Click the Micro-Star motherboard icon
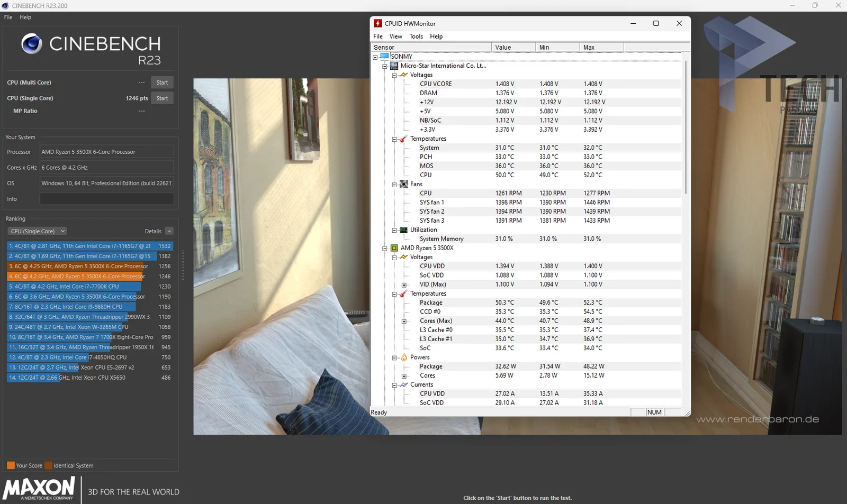 [394, 66]
